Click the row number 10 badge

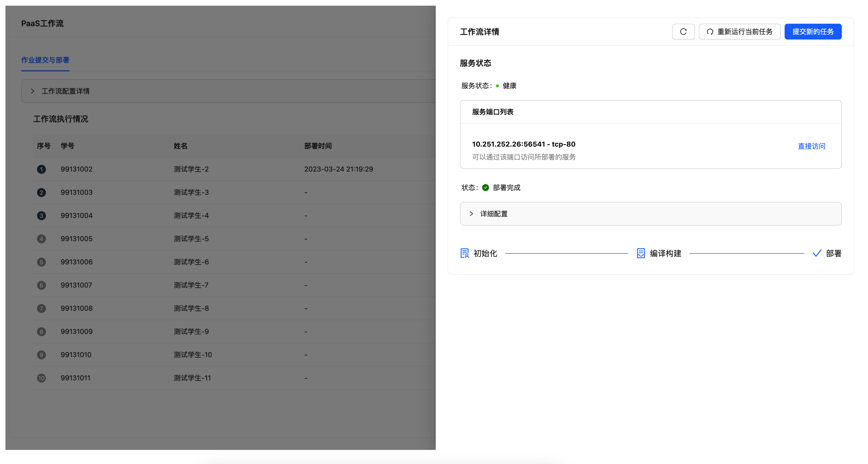(x=41, y=378)
